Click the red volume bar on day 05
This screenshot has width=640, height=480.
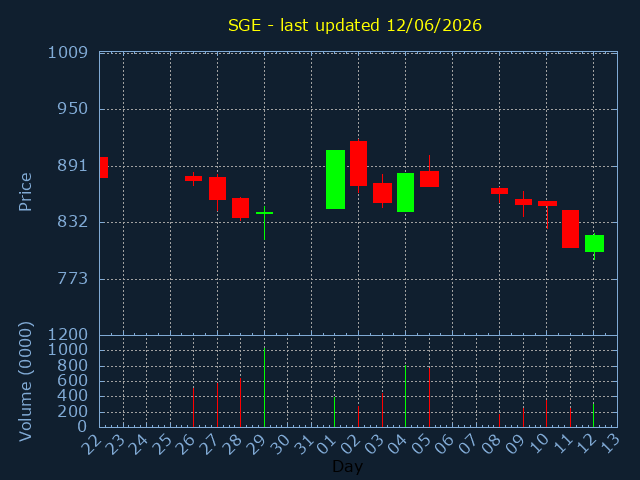tap(429, 398)
